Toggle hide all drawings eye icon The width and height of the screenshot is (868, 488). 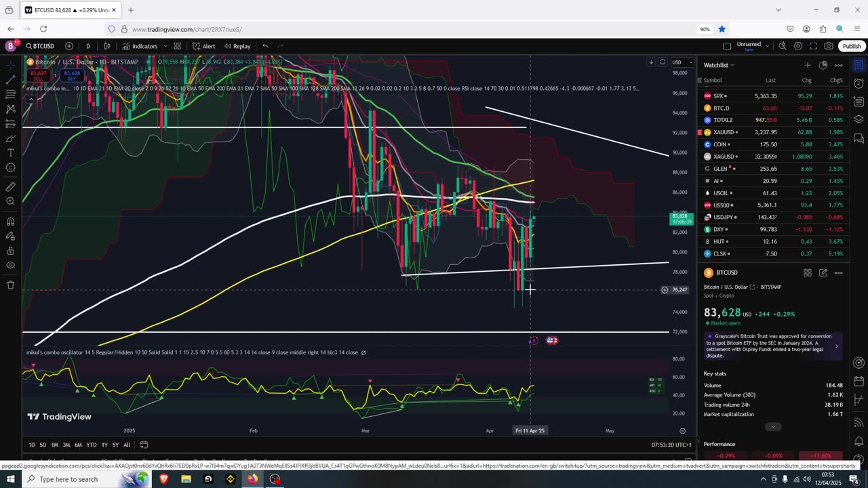coord(11,265)
